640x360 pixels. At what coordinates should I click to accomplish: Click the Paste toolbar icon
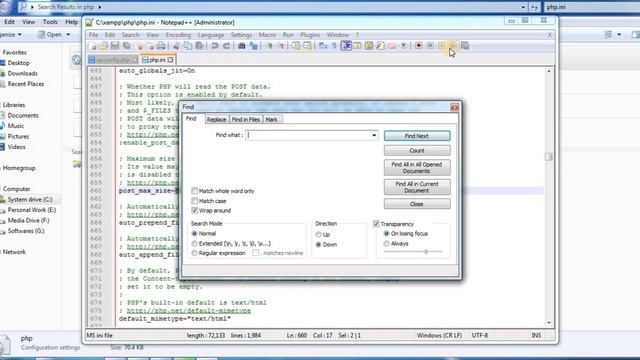click(x=200, y=46)
